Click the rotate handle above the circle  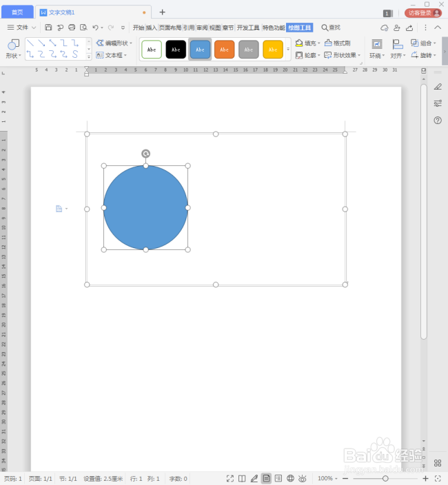coord(145,154)
